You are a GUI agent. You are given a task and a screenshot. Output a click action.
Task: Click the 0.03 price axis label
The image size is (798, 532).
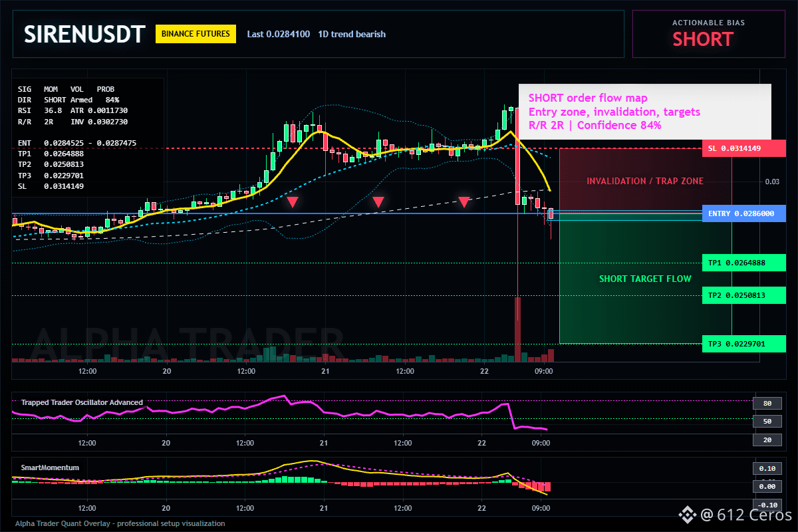[771, 181]
